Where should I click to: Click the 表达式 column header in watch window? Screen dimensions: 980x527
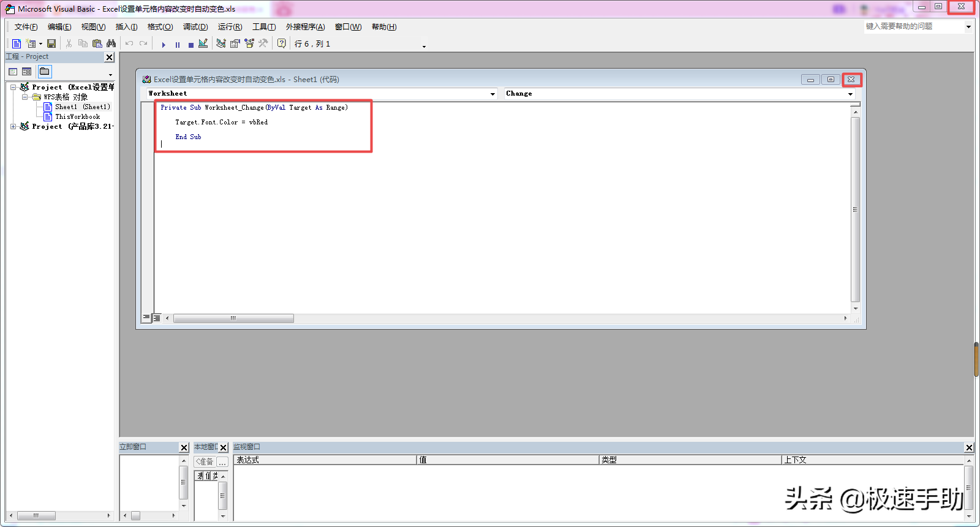pos(325,460)
